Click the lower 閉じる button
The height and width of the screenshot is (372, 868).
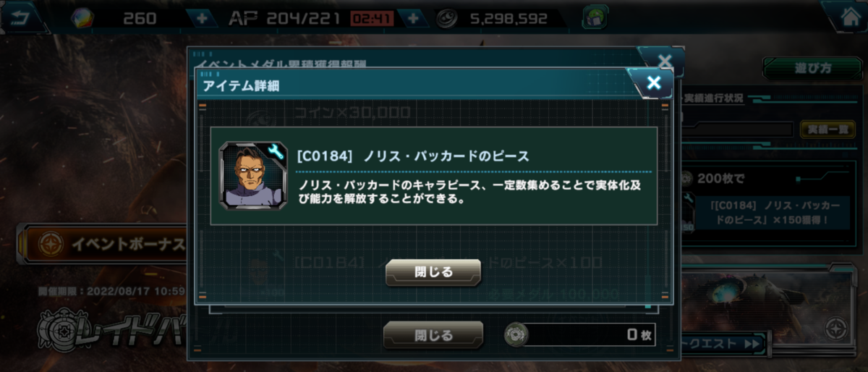pyautogui.click(x=433, y=335)
